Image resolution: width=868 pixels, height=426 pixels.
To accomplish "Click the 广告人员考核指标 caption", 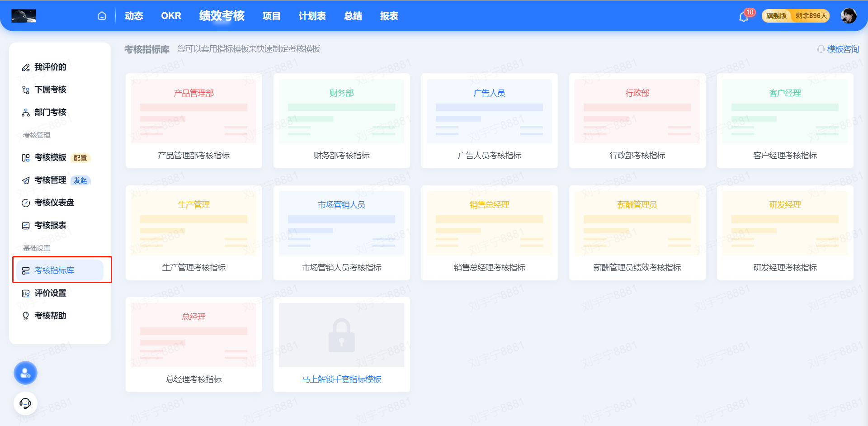I will coord(489,156).
